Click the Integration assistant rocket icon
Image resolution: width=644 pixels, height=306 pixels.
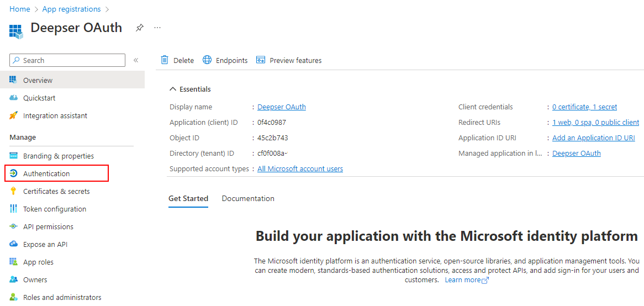(x=13, y=115)
